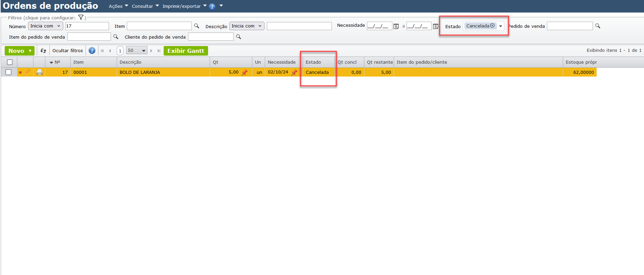The image size is (644, 275).
Task: Click the item code 00001 cell
Action: click(93, 72)
